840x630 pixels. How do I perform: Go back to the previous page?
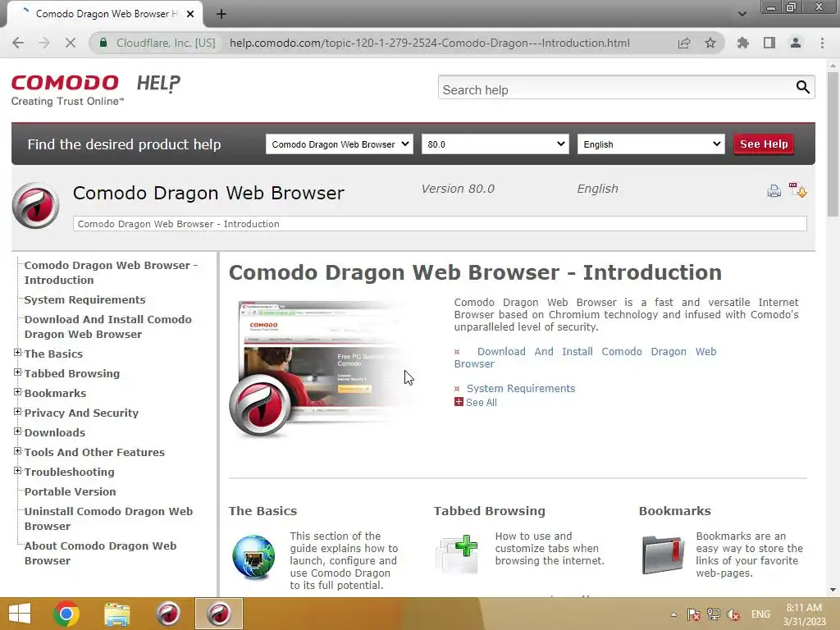click(x=18, y=43)
